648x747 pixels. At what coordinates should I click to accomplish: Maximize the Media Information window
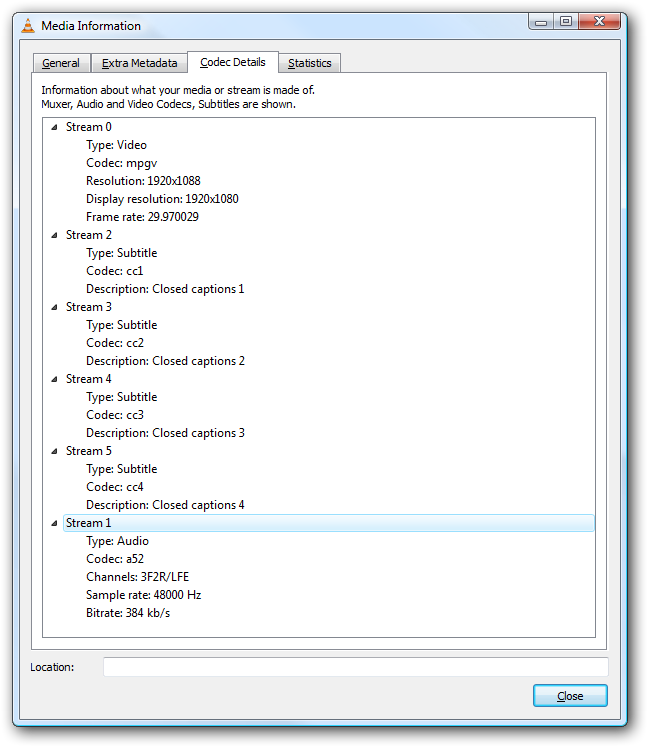click(566, 21)
